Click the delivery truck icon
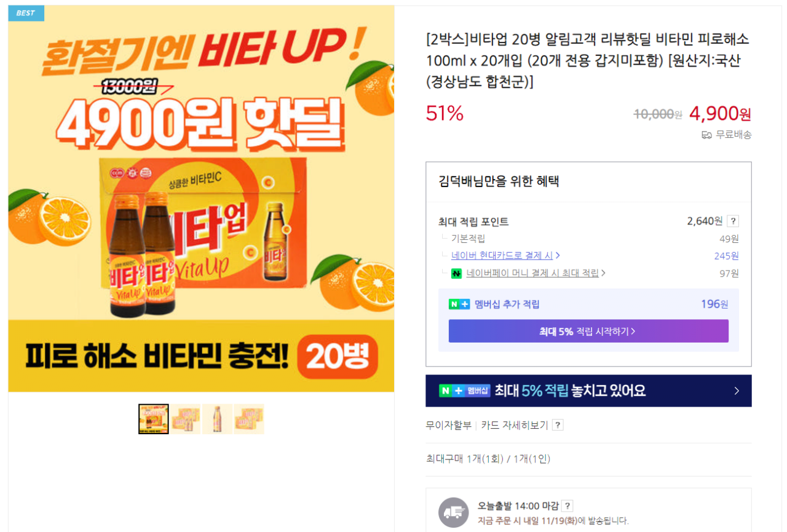 click(x=454, y=512)
